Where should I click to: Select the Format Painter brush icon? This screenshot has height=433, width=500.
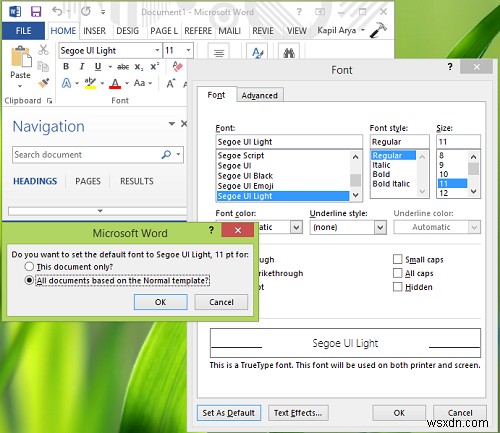pyautogui.click(x=44, y=83)
